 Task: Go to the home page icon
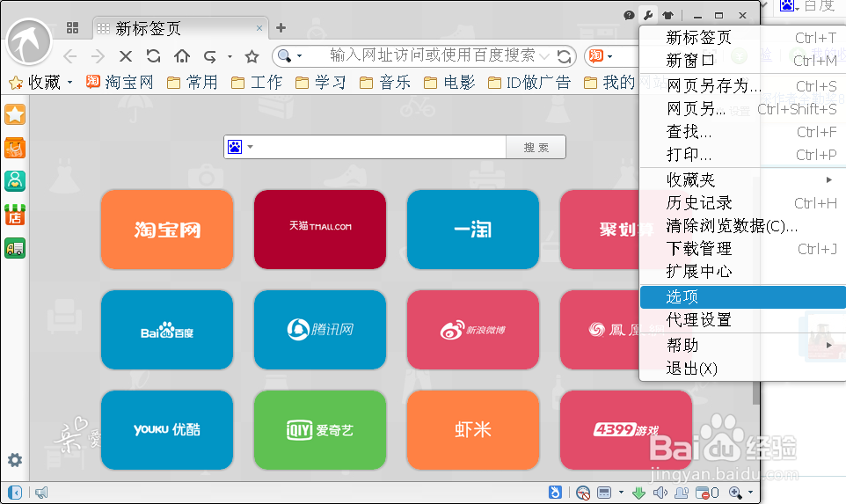click(182, 55)
